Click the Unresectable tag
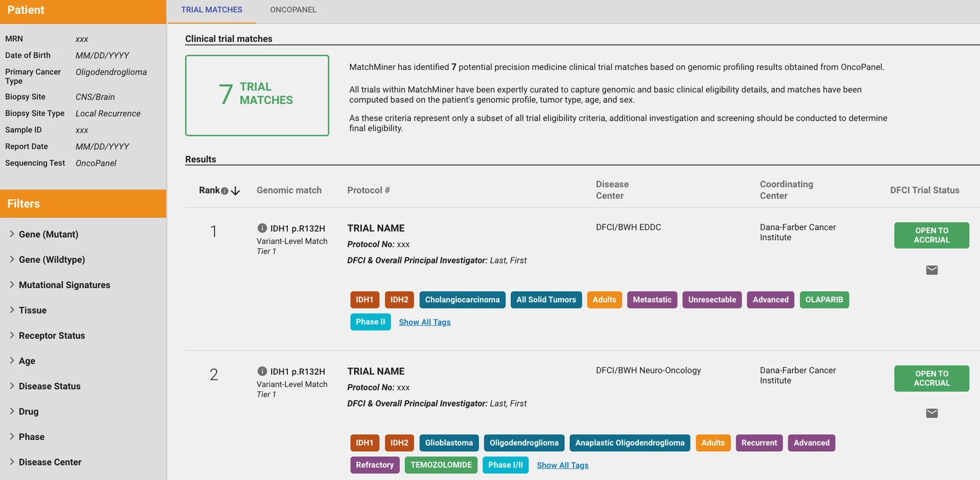This screenshot has width=980, height=480. [712, 300]
